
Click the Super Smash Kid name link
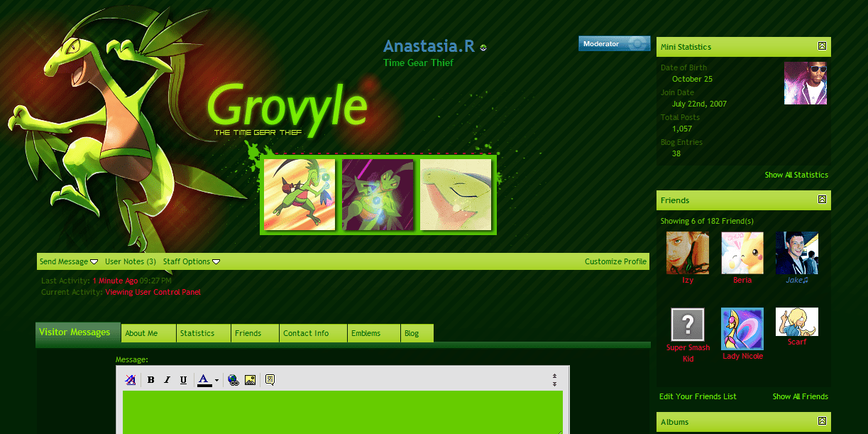coord(688,353)
